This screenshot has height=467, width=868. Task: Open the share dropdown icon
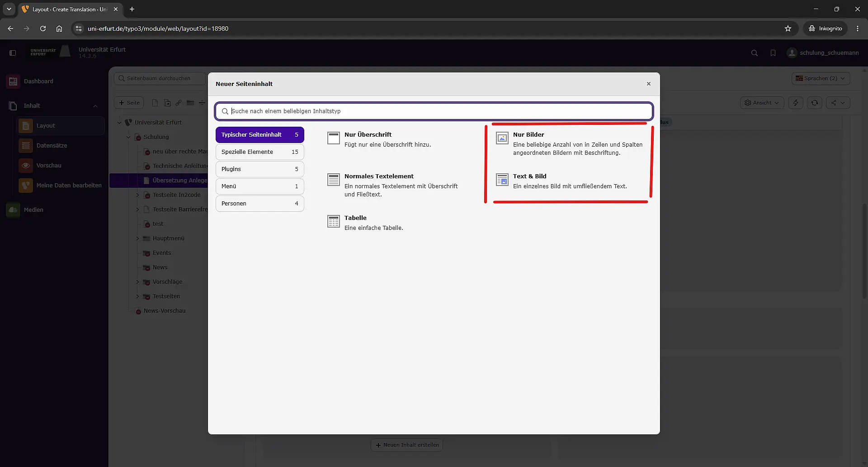[838, 103]
